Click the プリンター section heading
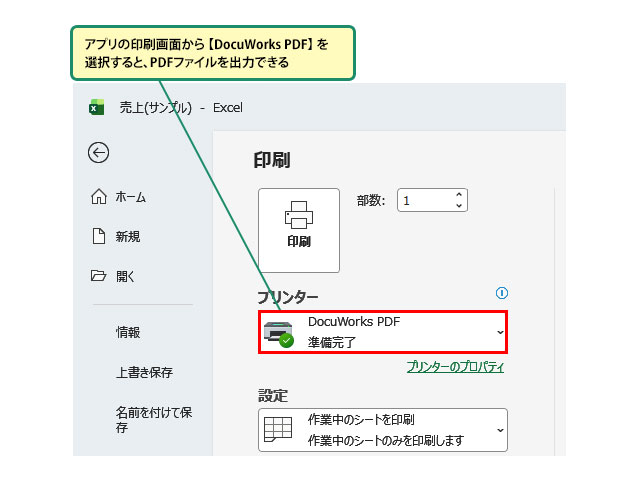Image resolution: width=640 pixels, height=480 pixels. point(288,297)
